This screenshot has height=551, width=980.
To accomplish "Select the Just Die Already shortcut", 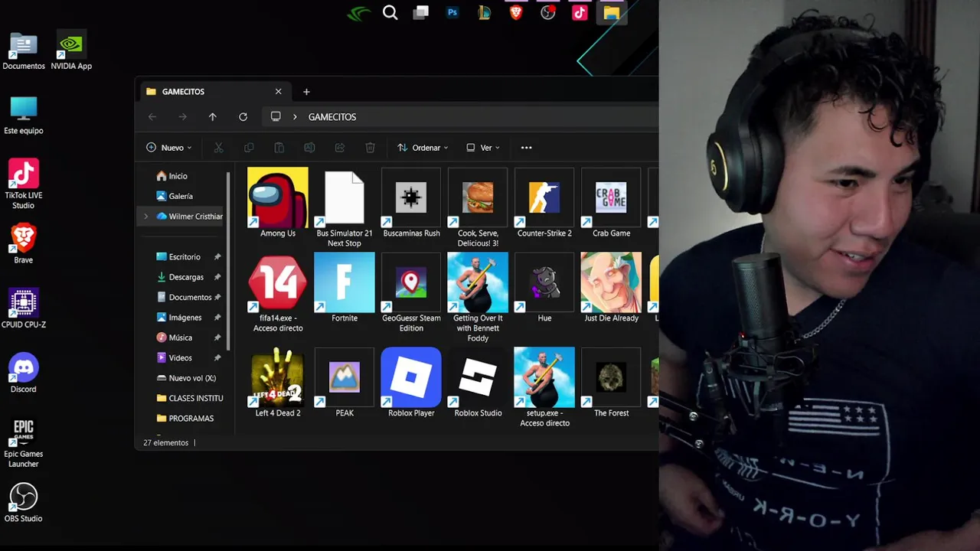I will click(x=611, y=288).
